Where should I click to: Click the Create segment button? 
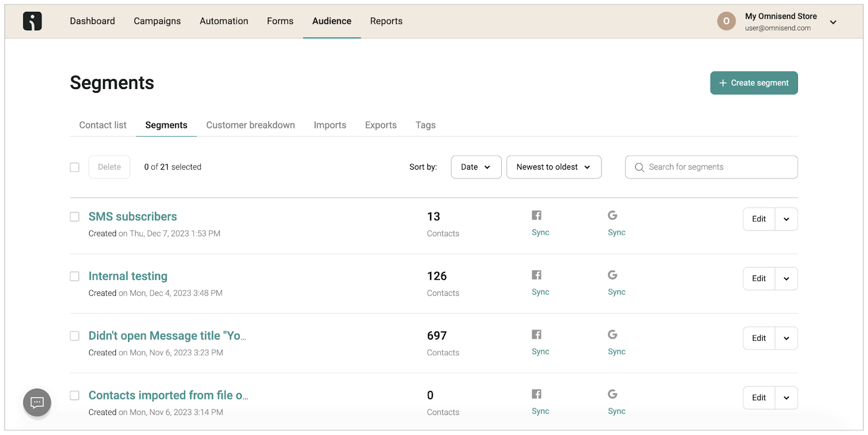point(754,83)
